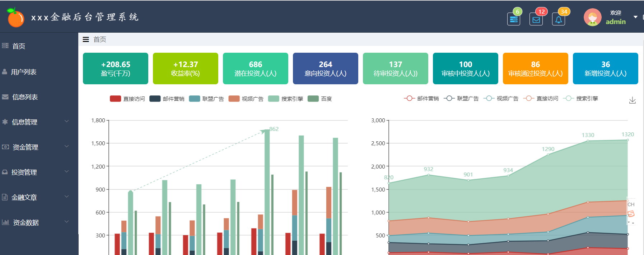Expand the 金融文章 chevron
The width and height of the screenshot is (644, 255).
[67, 197]
